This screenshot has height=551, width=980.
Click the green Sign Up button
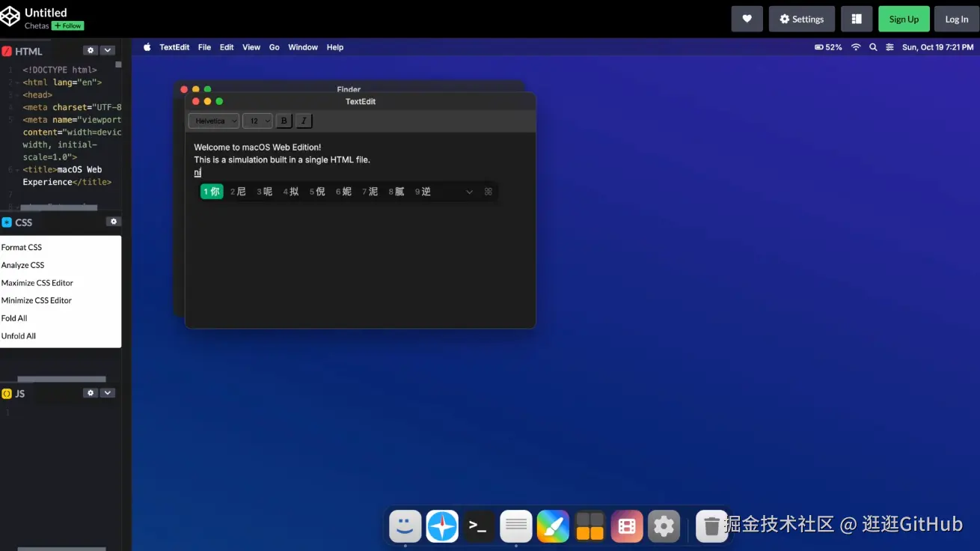[904, 19]
